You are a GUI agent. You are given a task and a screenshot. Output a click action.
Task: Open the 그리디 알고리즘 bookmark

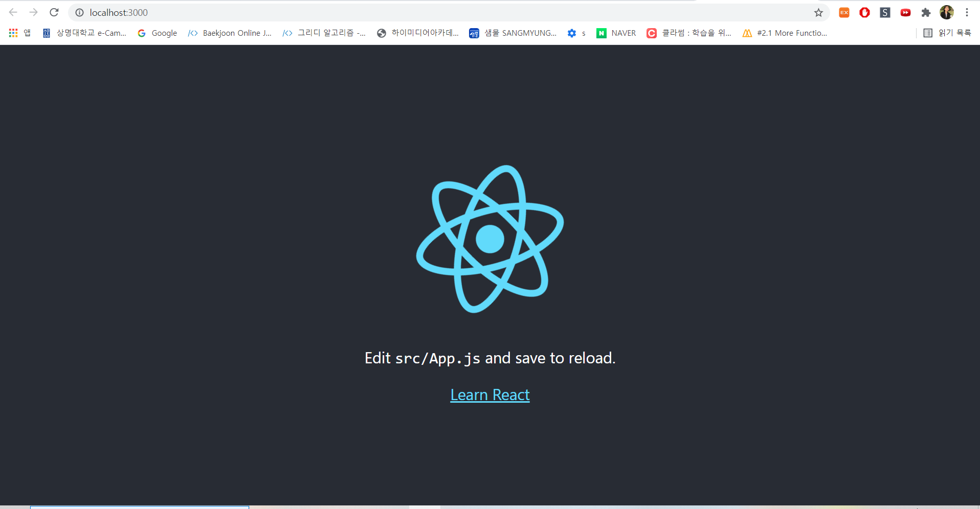(324, 33)
